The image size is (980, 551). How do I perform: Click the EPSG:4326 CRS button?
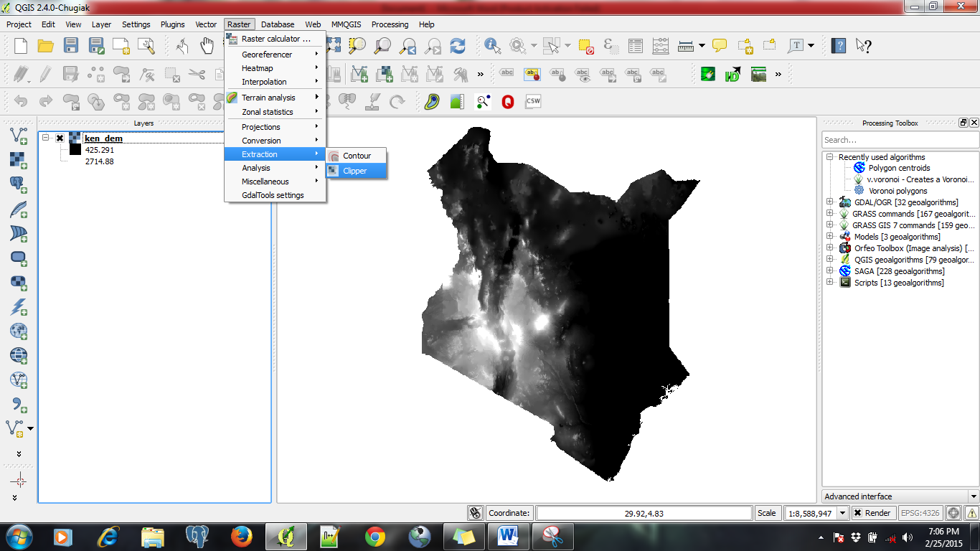tap(921, 513)
